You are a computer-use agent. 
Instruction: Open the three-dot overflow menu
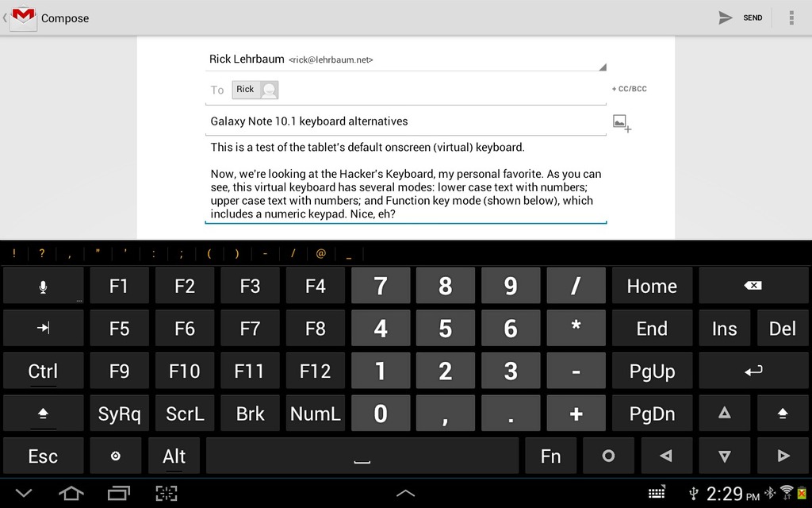tap(791, 17)
